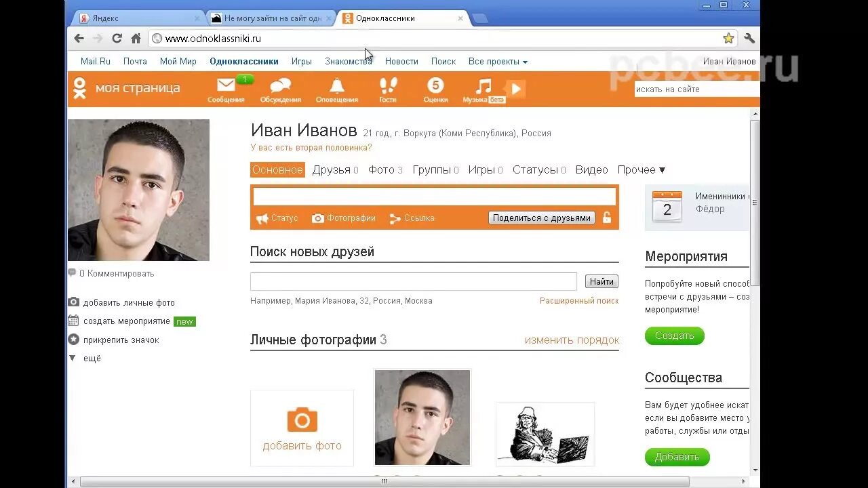
Task: Click Поделиться с друзьями button
Action: pyautogui.click(x=542, y=218)
